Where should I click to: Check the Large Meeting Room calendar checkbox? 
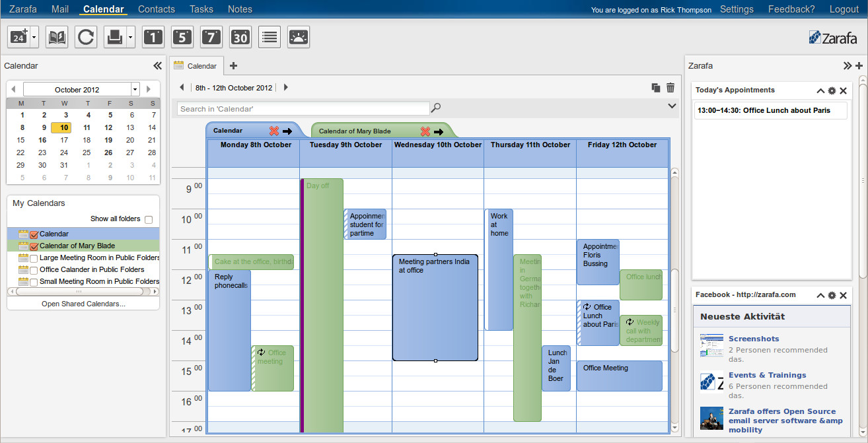34,258
